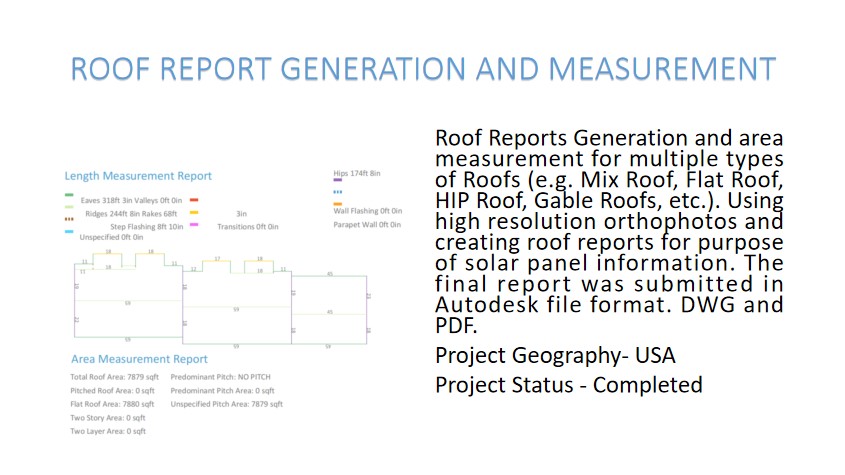Click the orange Wall Flashing legend marker
This screenshot has width=845, height=475.
(338, 204)
